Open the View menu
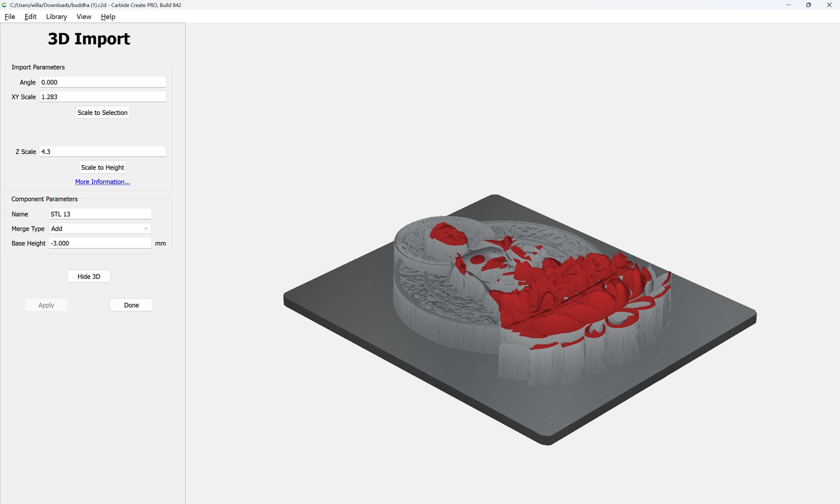Screen dimensions: 840x504 click(x=84, y=17)
